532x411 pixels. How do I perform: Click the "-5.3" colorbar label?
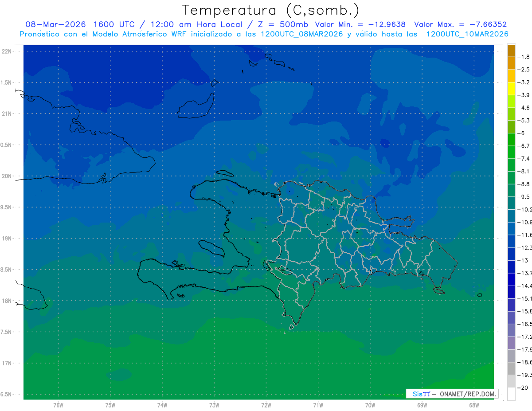tap(524, 121)
